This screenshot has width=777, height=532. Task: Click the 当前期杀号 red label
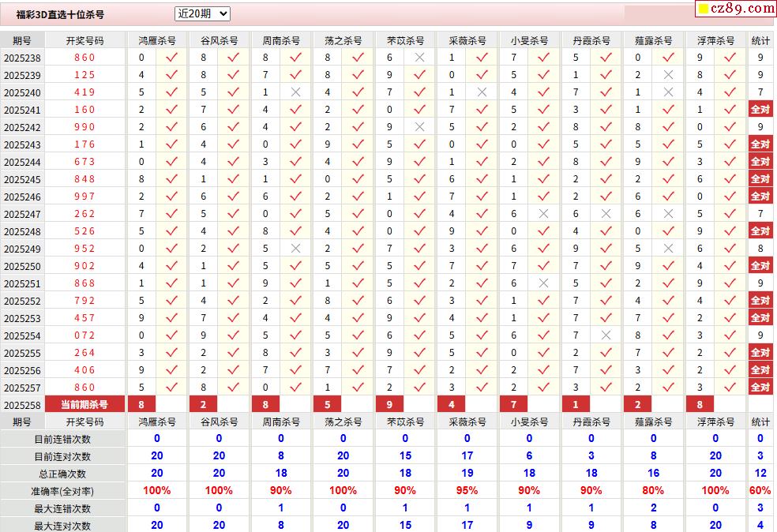point(84,404)
